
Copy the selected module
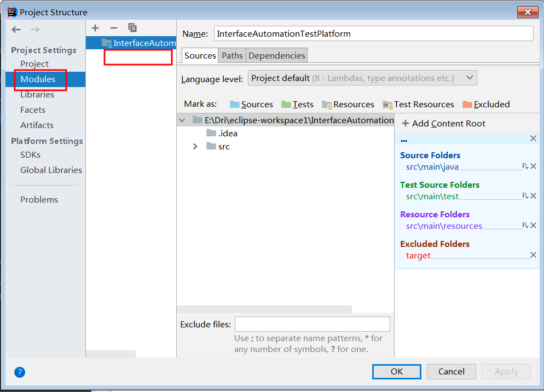[132, 27]
